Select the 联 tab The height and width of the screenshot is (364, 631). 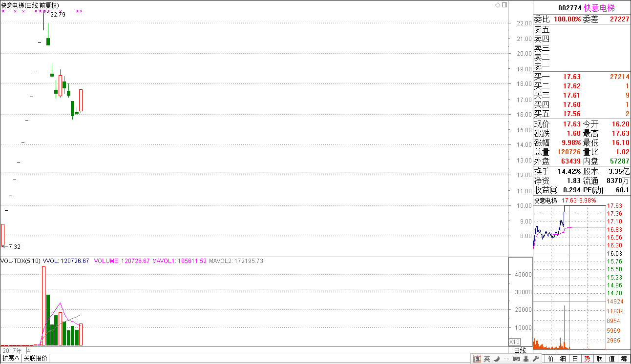600,359
